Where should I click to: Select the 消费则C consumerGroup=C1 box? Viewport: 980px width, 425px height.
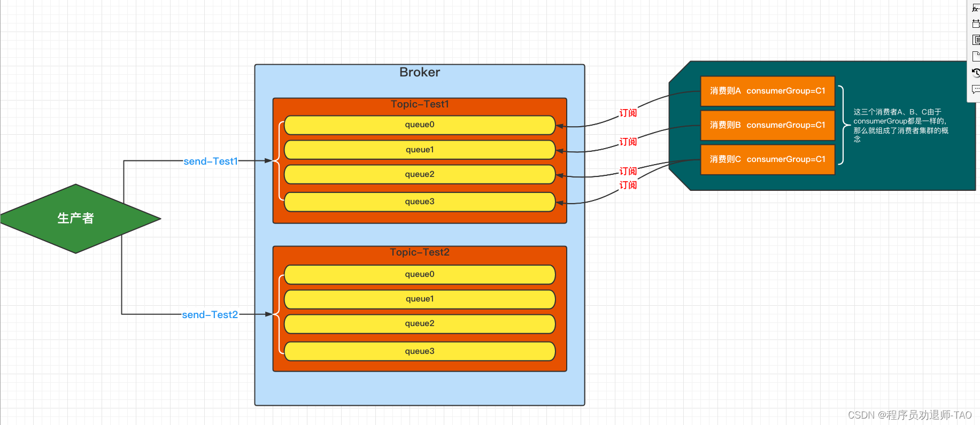pyautogui.click(x=768, y=159)
